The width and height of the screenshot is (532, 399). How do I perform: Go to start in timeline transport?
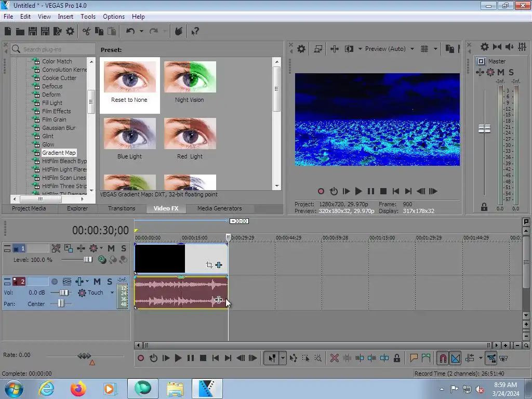click(x=216, y=358)
